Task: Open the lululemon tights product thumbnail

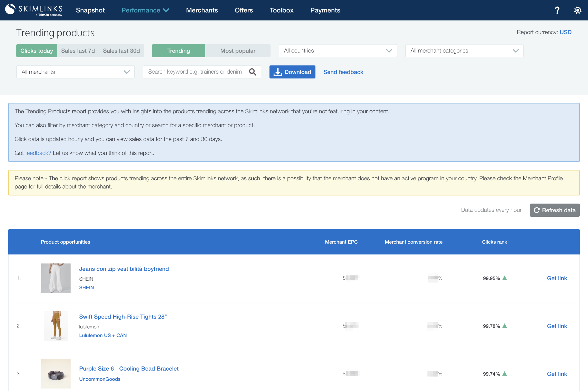Action: coord(56,326)
